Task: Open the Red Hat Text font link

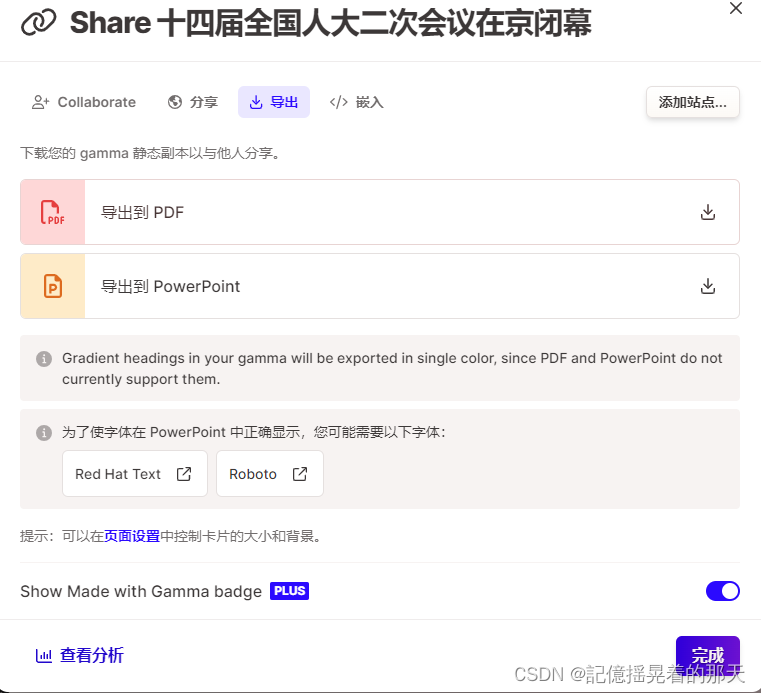Action: click(x=135, y=474)
